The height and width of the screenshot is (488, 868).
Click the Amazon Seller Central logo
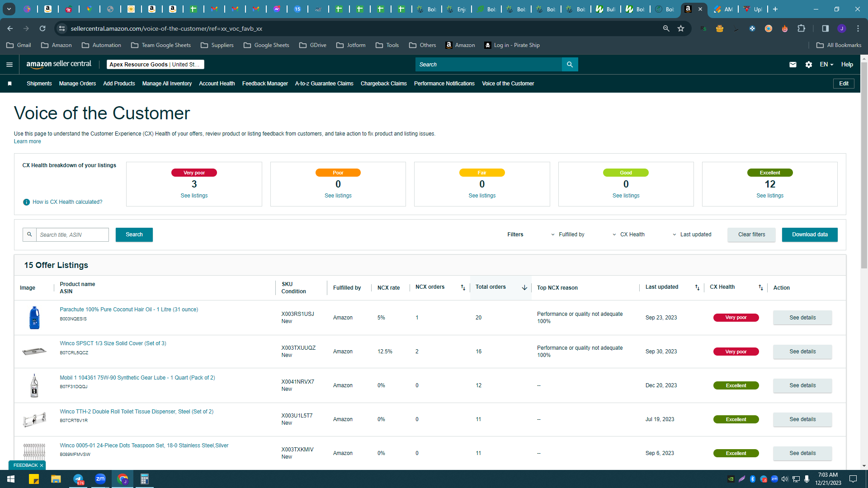point(59,64)
